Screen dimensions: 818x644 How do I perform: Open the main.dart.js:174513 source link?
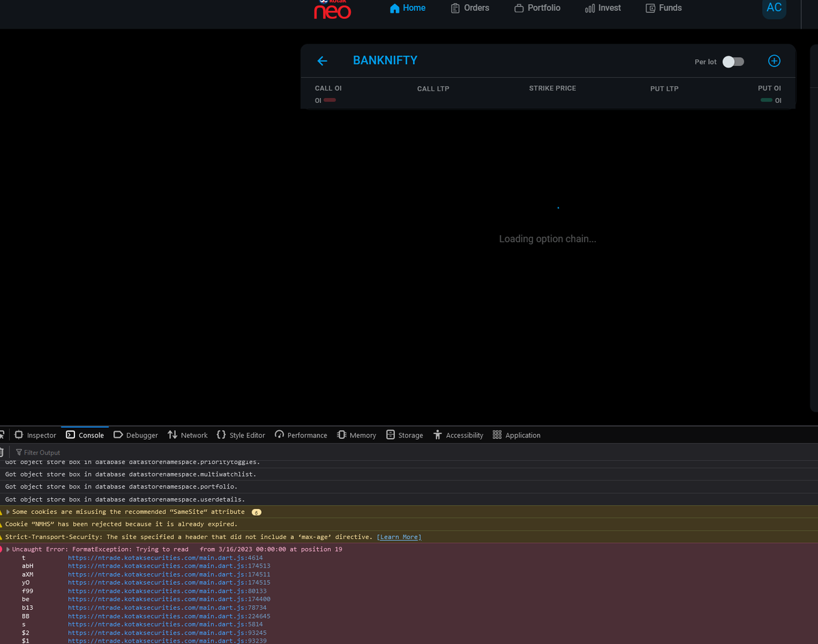tap(169, 566)
